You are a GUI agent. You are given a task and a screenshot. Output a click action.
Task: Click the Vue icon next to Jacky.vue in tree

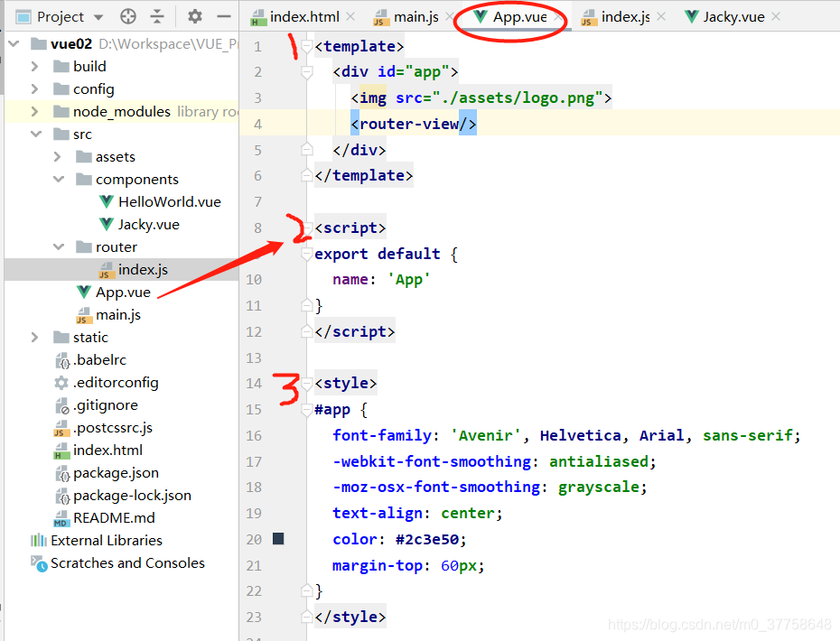106,224
